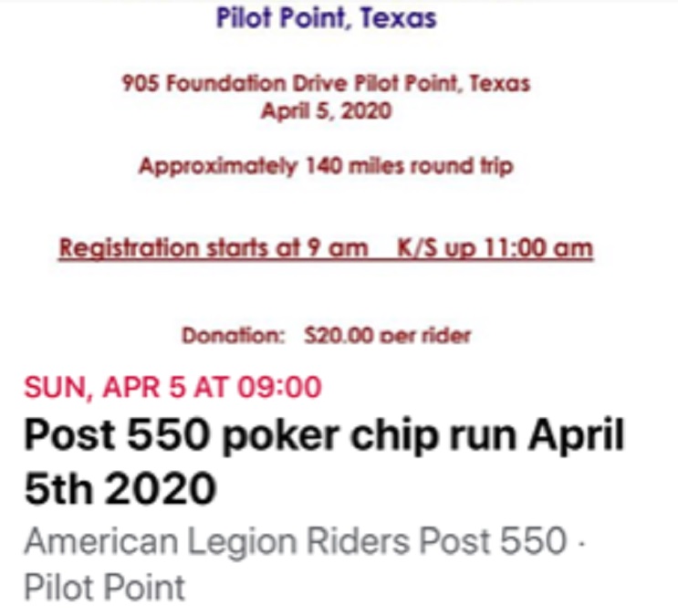Image resolution: width=678 pixels, height=616 pixels.
Task: Open "Post 550 poker chip run April" title
Action: pos(324,434)
